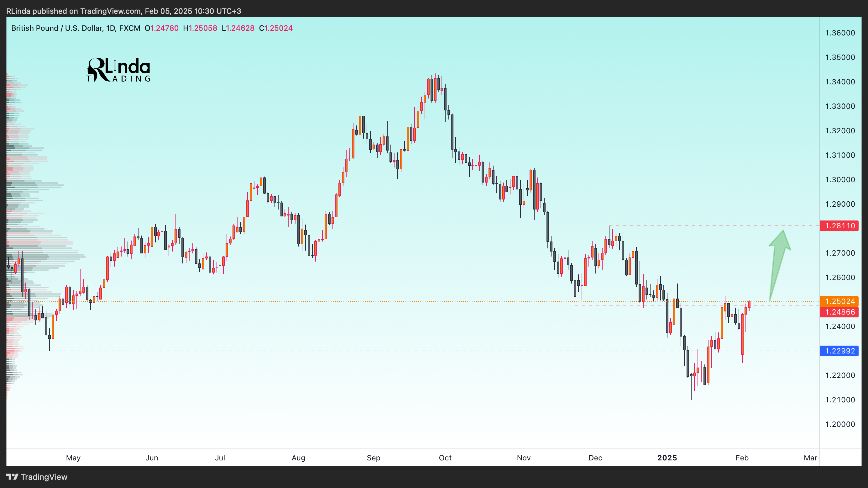
Task: Click the close value C1.25024
Action: tap(276, 28)
